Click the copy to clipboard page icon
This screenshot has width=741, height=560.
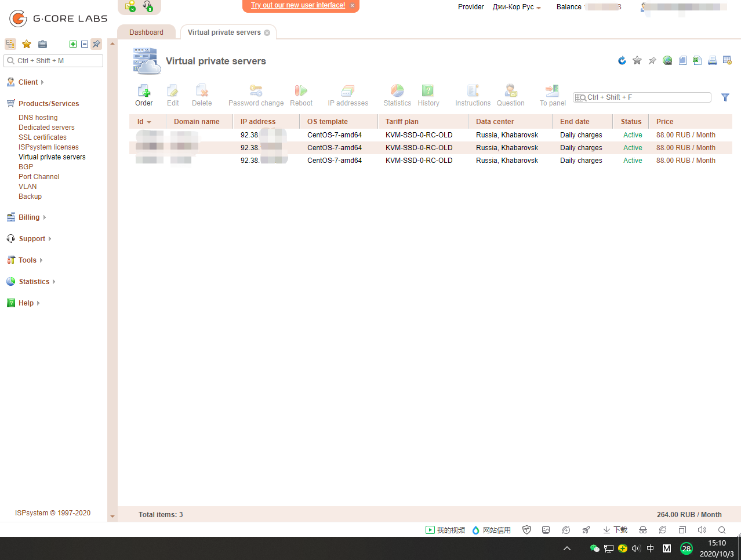pyautogui.click(x=682, y=60)
